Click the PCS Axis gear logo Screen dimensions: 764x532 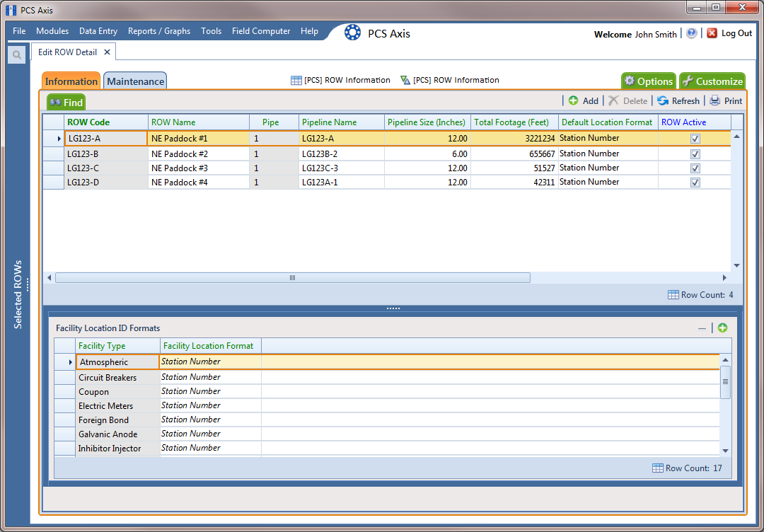coord(352,33)
